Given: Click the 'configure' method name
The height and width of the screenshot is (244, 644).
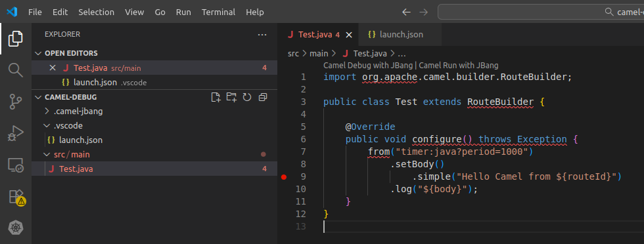Looking at the screenshot, I should click(x=438, y=139).
